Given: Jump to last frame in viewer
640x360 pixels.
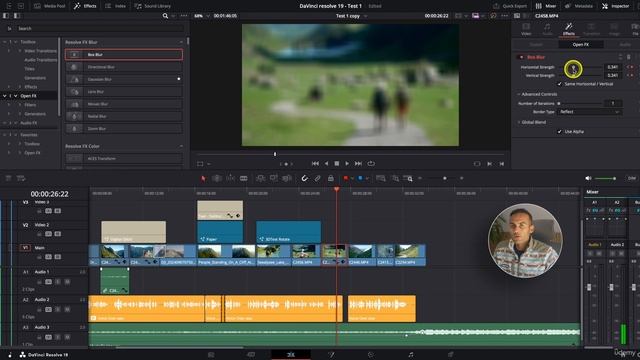Looking at the screenshot, I should coord(358,164).
